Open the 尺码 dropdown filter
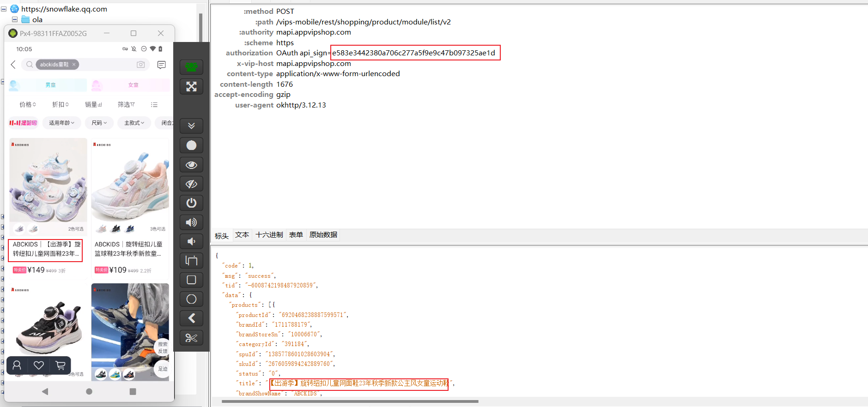The image size is (868, 407). (99, 123)
